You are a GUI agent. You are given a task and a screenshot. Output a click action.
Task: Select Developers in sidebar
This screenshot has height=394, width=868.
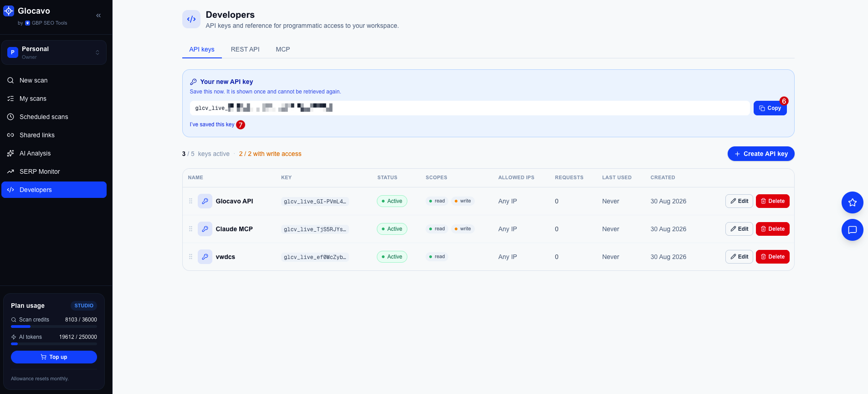54,190
